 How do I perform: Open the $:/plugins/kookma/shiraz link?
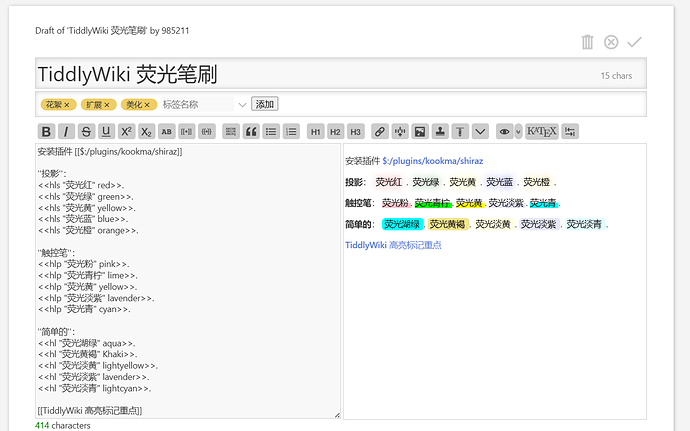(x=433, y=161)
